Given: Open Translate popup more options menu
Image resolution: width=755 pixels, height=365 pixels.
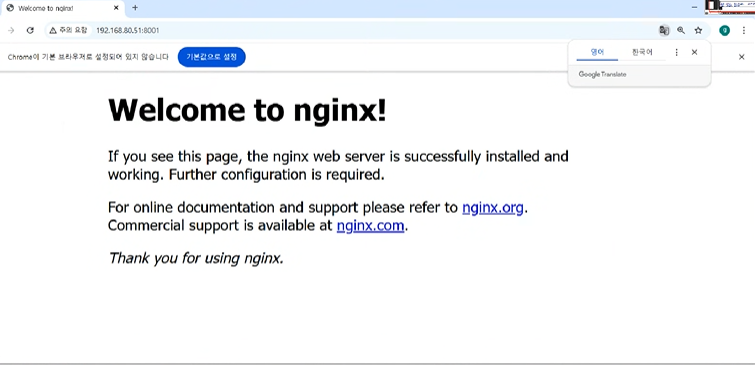Looking at the screenshot, I should pyautogui.click(x=676, y=52).
